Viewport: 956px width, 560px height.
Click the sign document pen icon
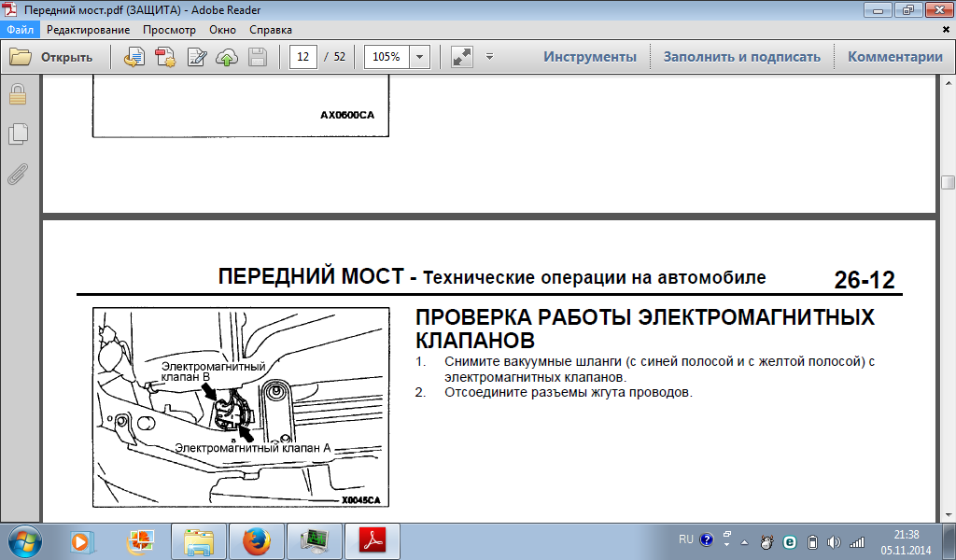(197, 57)
